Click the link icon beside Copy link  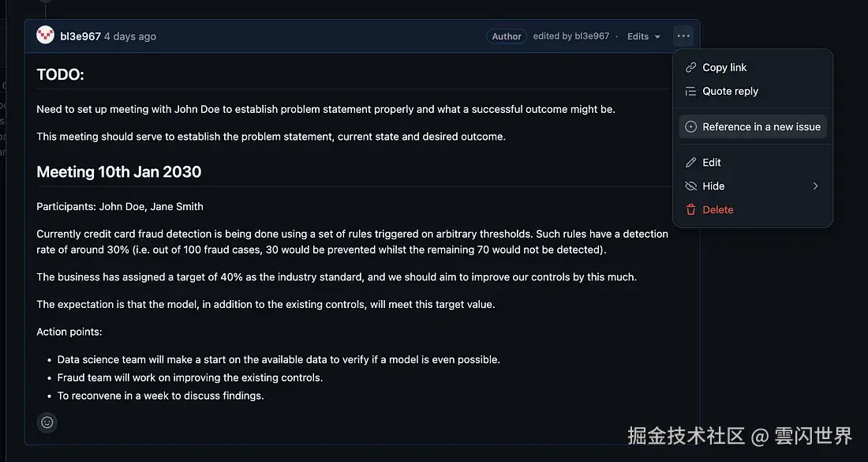(x=690, y=67)
